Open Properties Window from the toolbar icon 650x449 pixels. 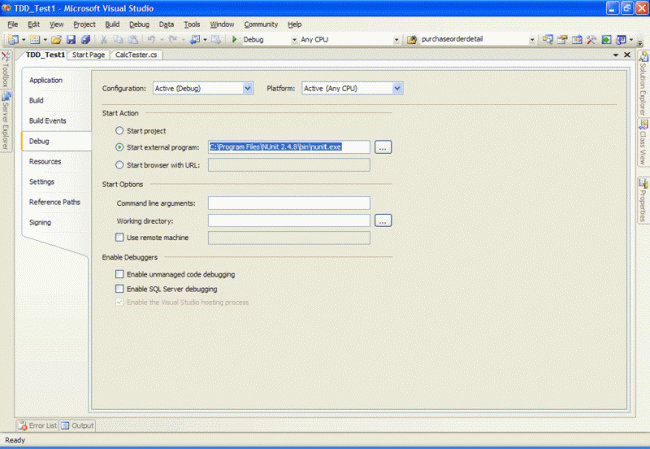562,39
